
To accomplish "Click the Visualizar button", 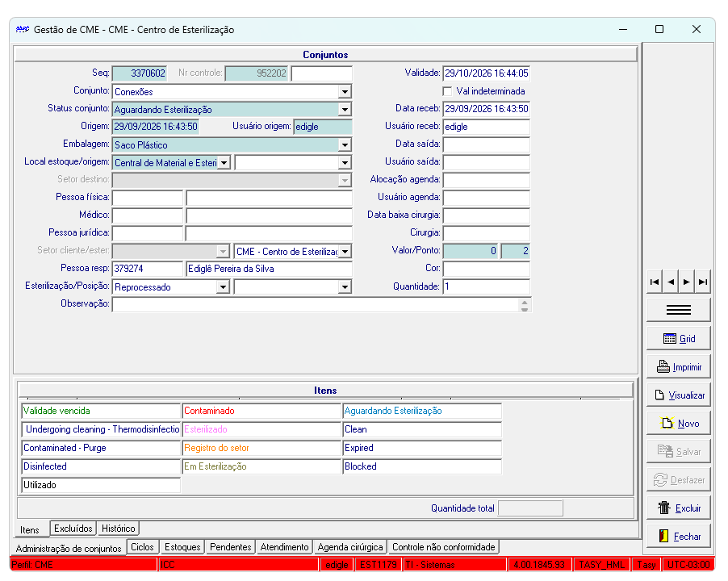I will pos(678,395).
